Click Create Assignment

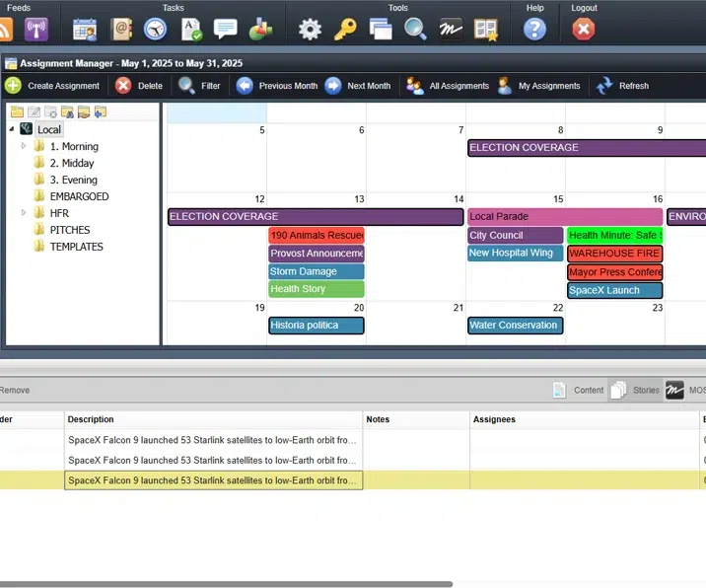52,86
